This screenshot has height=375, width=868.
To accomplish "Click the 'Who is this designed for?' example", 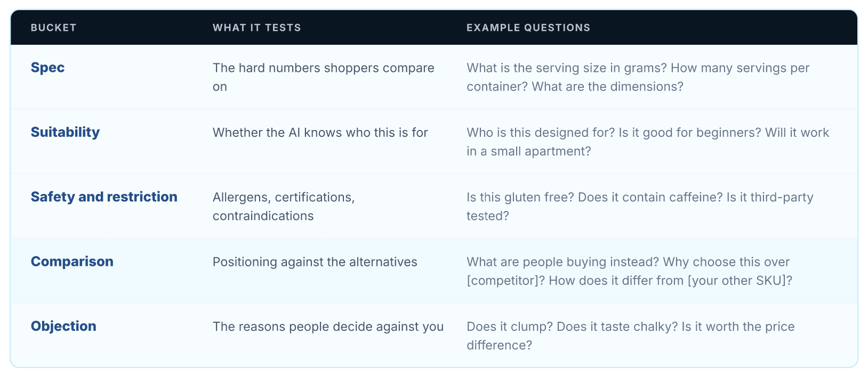I will [541, 133].
